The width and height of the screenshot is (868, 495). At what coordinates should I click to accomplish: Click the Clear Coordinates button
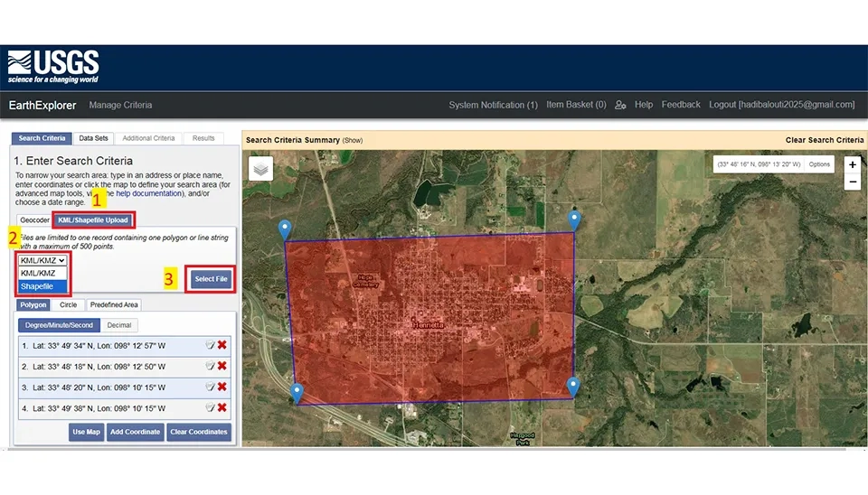(199, 432)
